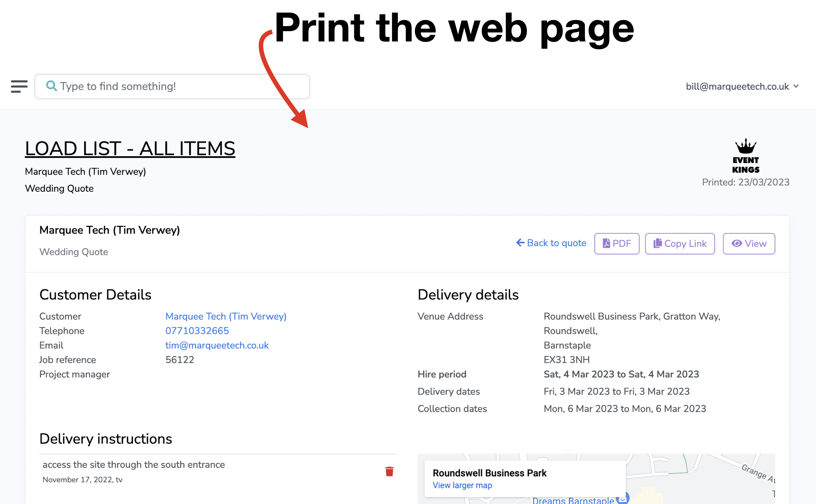The height and width of the screenshot is (504, 816).
Task: Click the search magnifier icon
Action: [51, 86]
